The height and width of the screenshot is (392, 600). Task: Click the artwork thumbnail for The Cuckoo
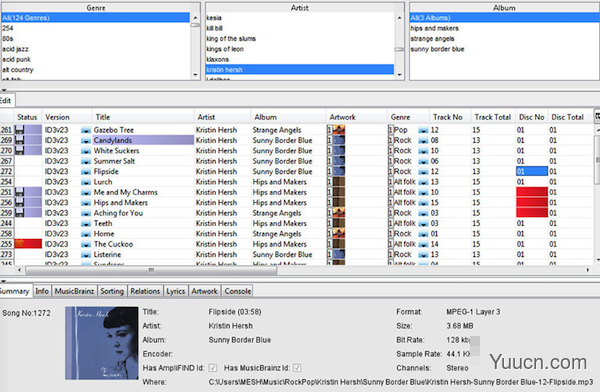[339, 243]
